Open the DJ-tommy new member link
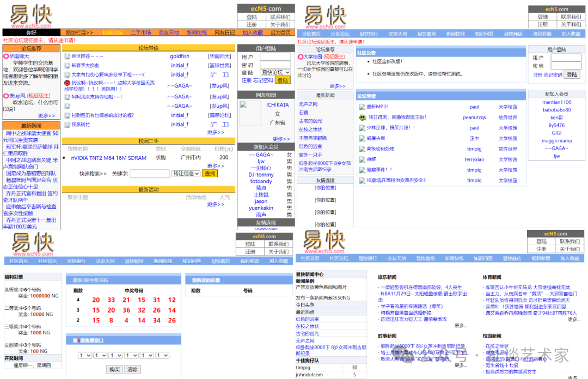588x379 pixels. click(x=261, y=175)
